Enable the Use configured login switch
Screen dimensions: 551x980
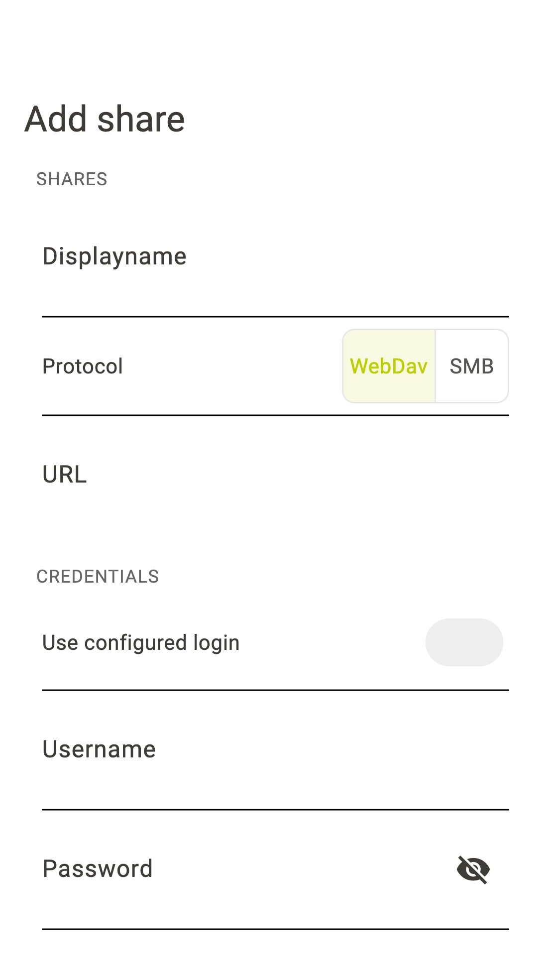point(464,642)
